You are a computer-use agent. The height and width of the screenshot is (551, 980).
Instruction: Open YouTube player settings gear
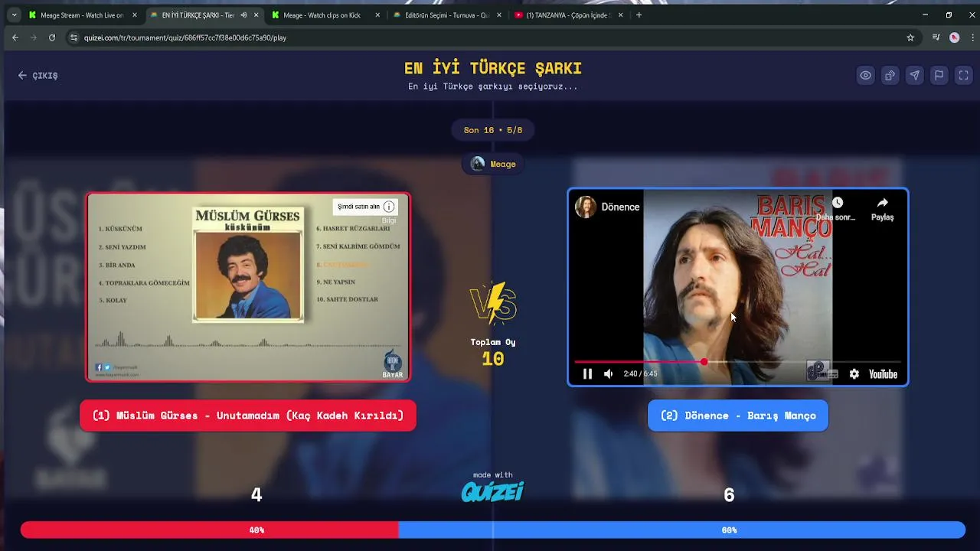pos(854,373)
